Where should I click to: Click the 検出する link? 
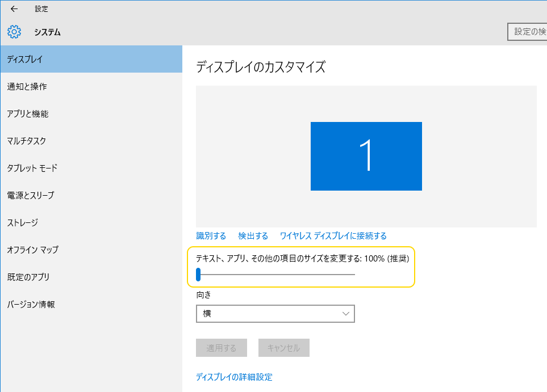(253, 236)
